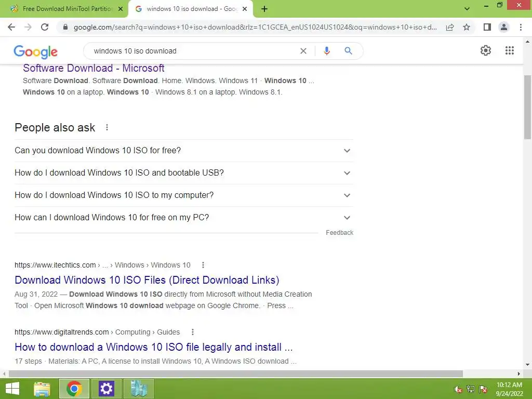Expand 'How do I download Windows 10 ISO and bootable USB?'
The height and width of the screenshot is (399, 532).
click(184, 172)
